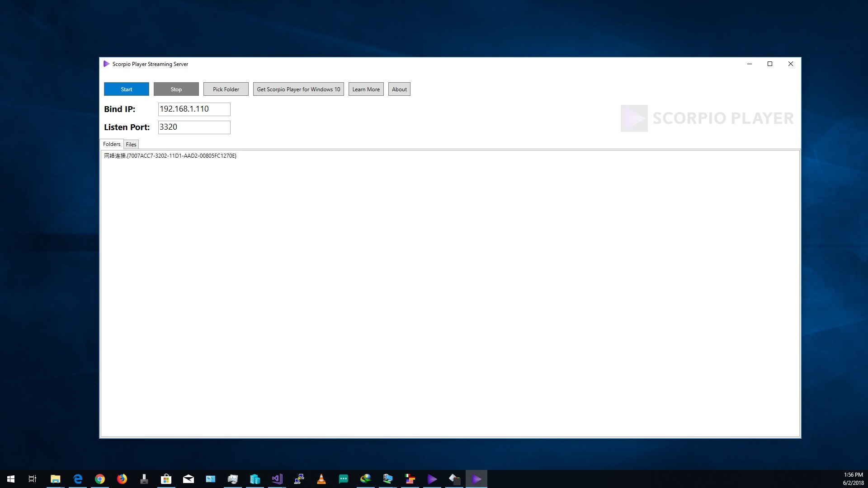The image size is (868, 488).
Task: Open the Mail app from the taskbar
Action: tap(189, 479)
